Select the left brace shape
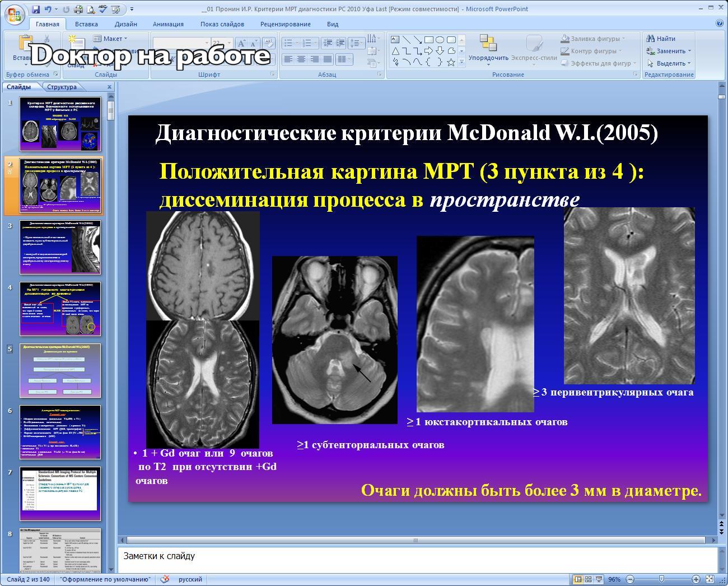This screenshot has width=728, height=586. click(x=428, y=63)
